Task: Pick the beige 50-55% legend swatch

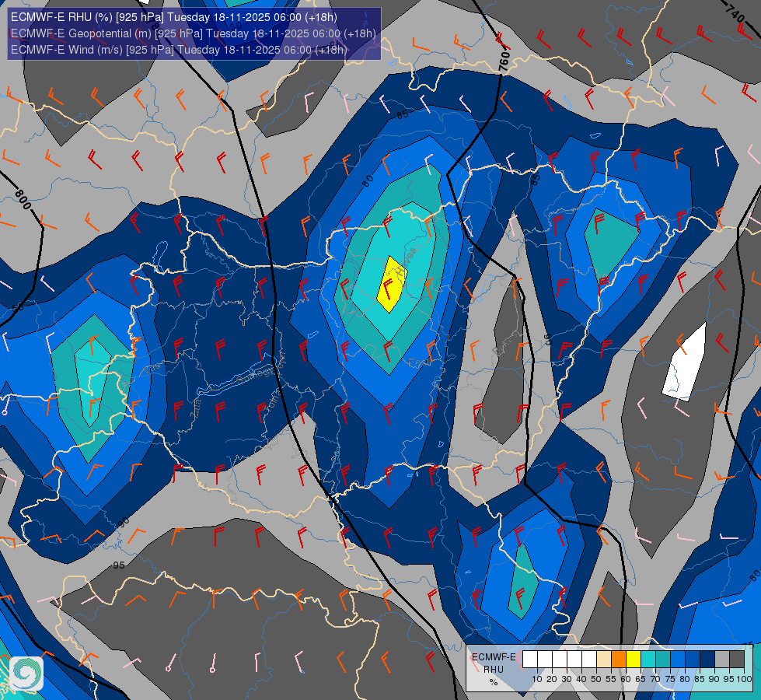Action: (x=604, y=660)
